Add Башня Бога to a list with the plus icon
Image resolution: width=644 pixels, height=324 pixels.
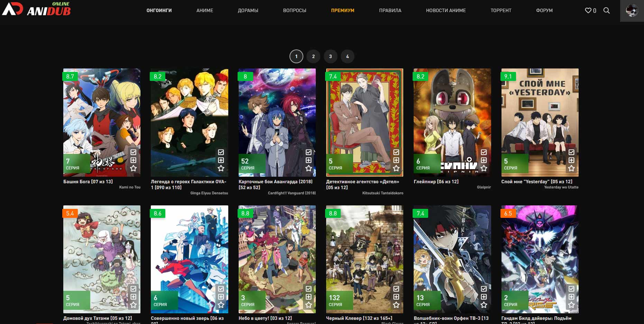click(134, 160)
